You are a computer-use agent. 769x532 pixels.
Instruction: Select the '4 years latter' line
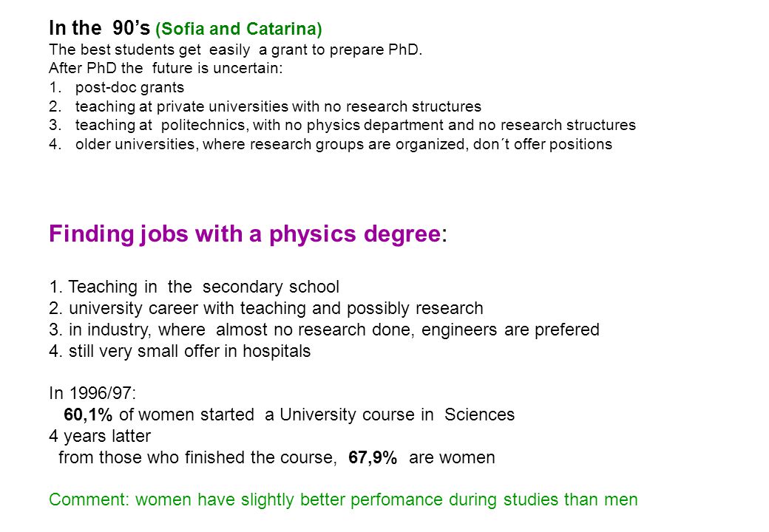click(x=100, y=436)
